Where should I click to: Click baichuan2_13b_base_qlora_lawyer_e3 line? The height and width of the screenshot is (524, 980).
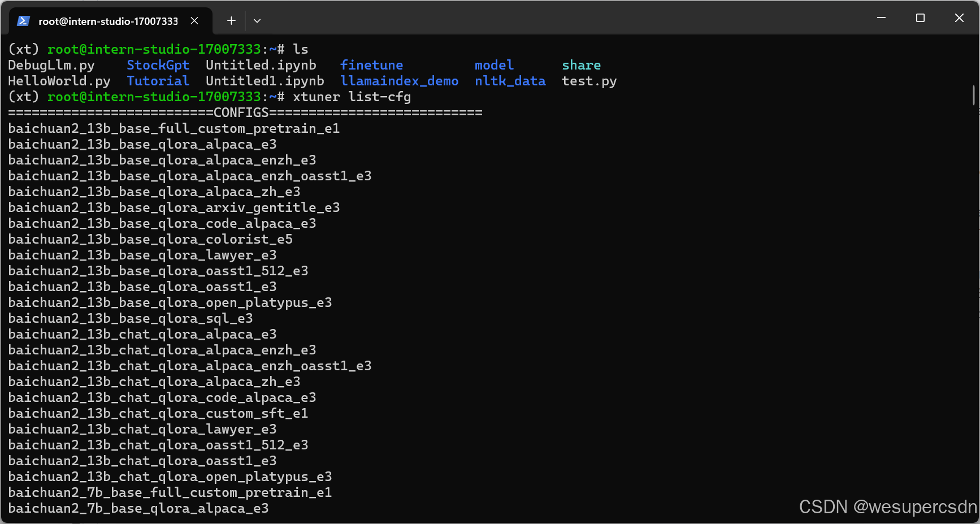(x=142, y=255)
